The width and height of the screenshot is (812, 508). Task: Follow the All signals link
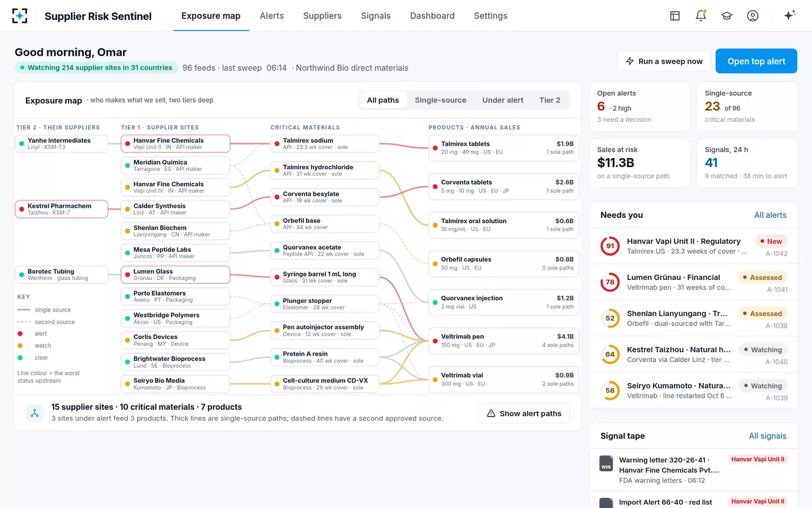pos(767,436)
